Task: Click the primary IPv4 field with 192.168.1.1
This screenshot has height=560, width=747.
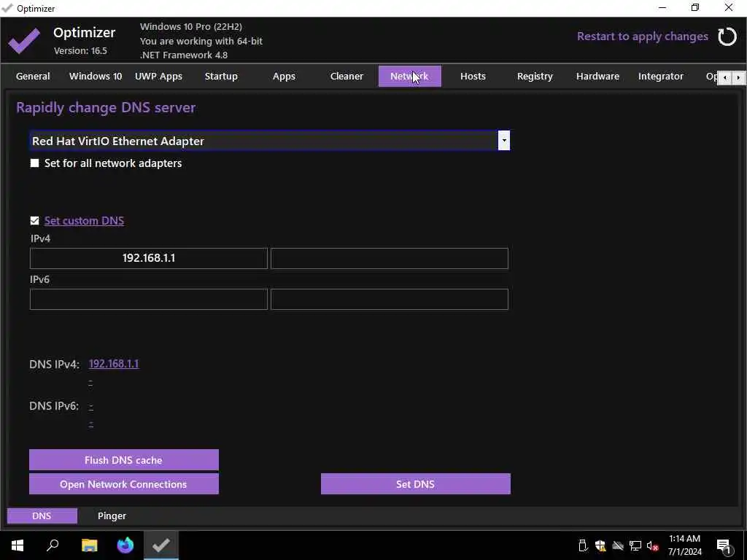Action: [149, 258]
